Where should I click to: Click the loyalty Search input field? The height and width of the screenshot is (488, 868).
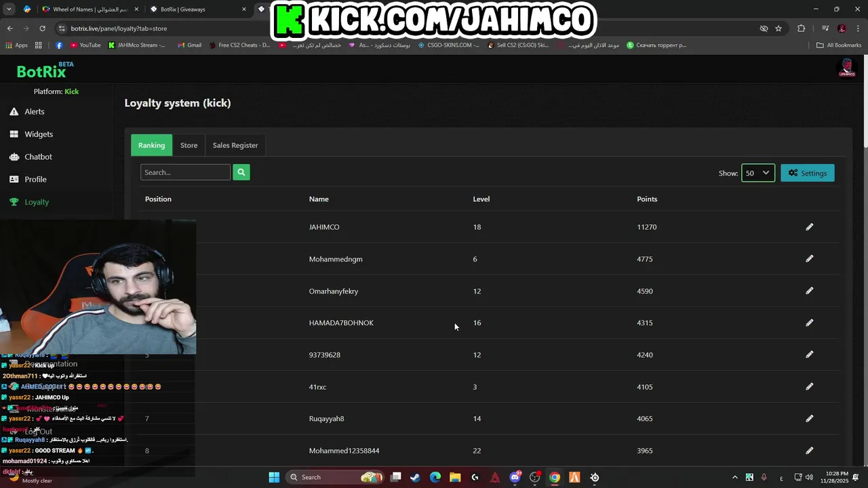pos(185,172)
